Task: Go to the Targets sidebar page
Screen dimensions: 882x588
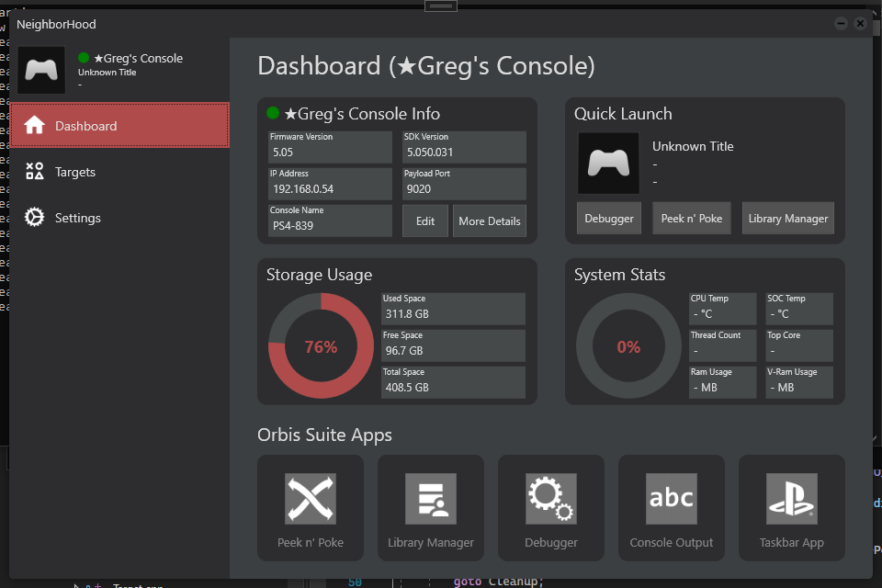Action: coord(119,172)
